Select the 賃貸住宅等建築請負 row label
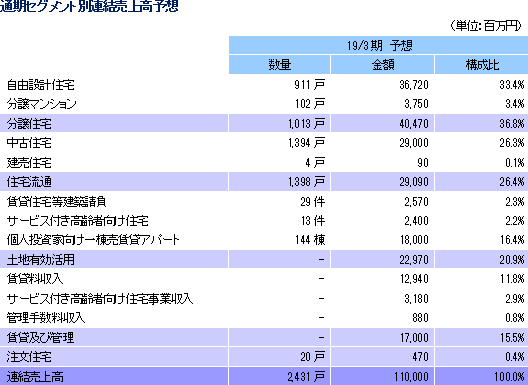 (x=57, y=201)
